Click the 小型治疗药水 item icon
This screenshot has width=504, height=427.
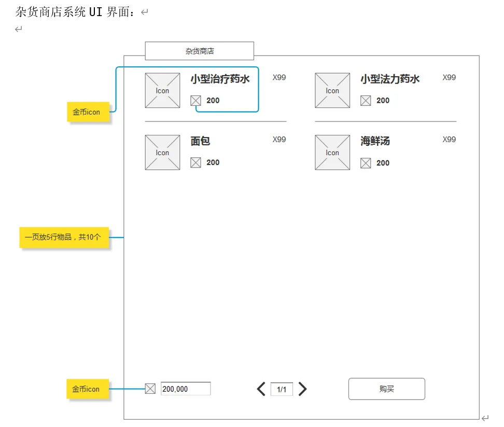tap(162, 90)
